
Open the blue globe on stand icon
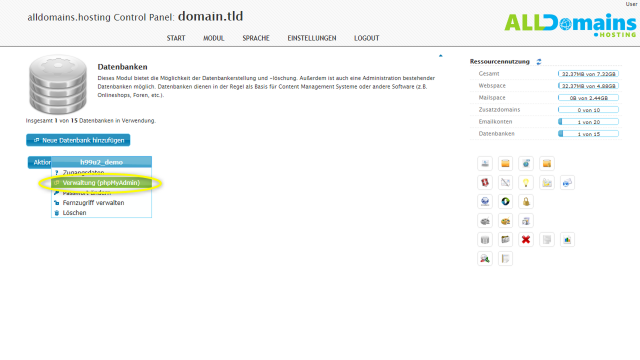(x=485, y=202)
